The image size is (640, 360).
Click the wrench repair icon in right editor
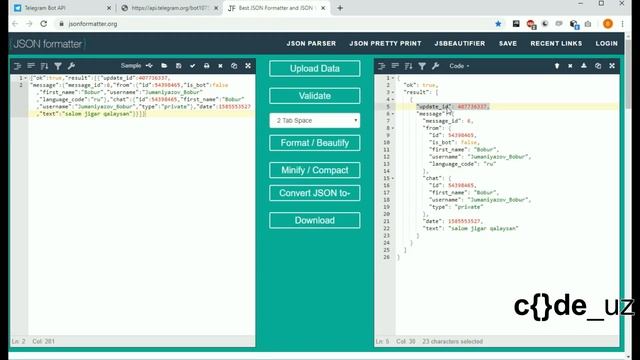[436, 66]
